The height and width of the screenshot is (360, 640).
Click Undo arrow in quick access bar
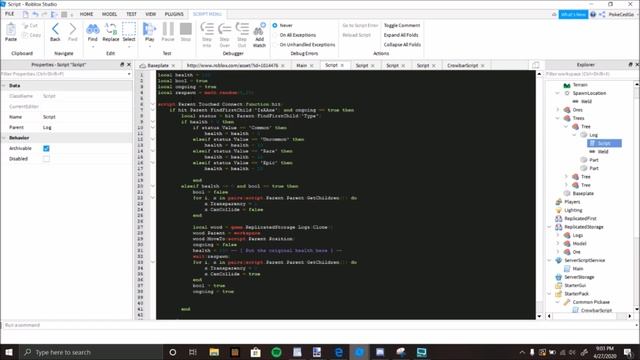tap(36, 14)
